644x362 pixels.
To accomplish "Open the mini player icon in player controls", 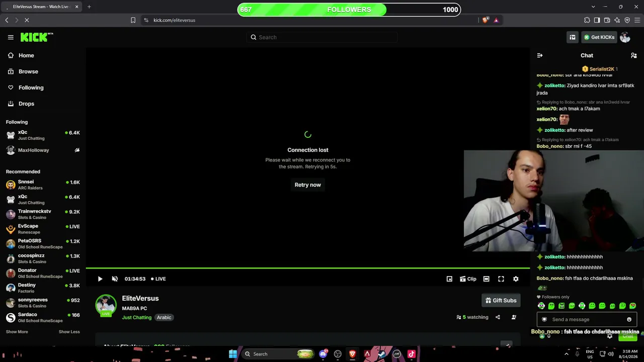I will (x=449, y=279).
